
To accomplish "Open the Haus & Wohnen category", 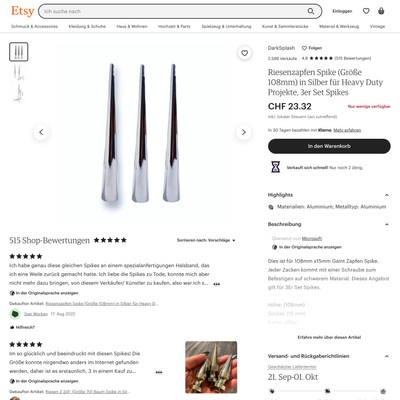I will tap(132, 26).
